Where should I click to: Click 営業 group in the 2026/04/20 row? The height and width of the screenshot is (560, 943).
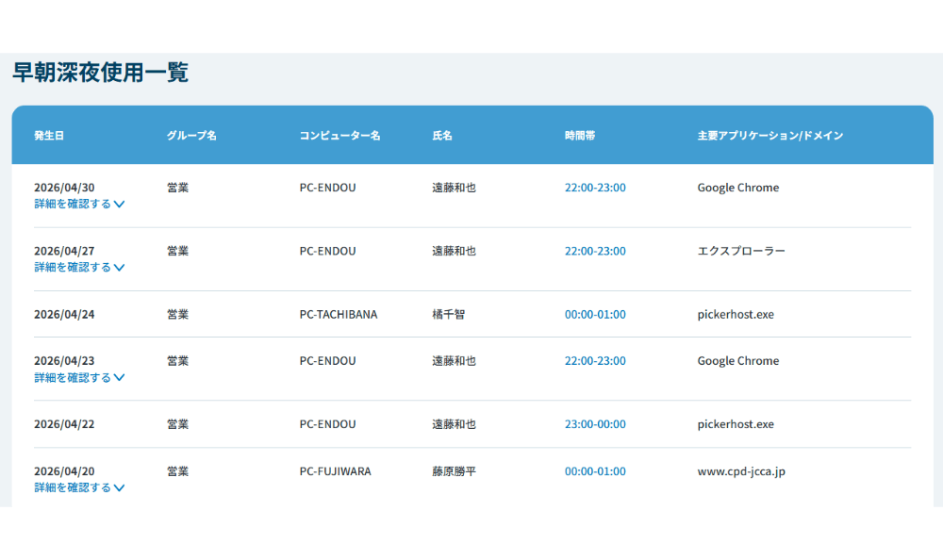pyautogui.click(x=177, y=471)
